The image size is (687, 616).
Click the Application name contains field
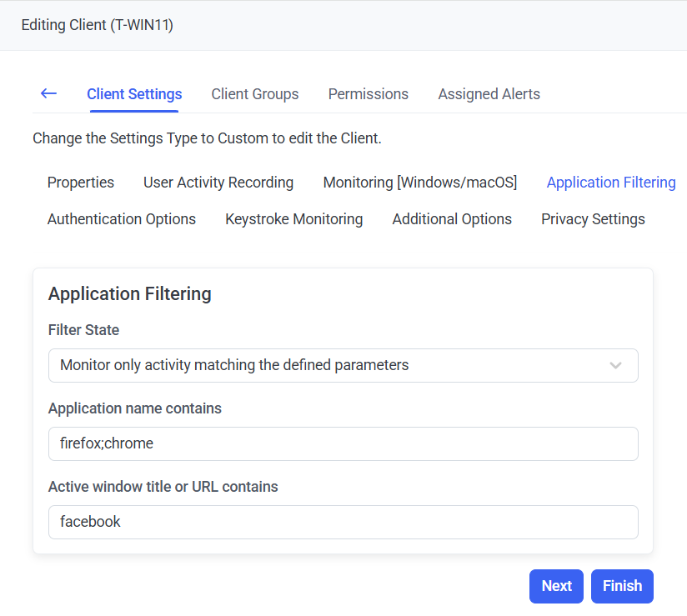pos(343,443)
